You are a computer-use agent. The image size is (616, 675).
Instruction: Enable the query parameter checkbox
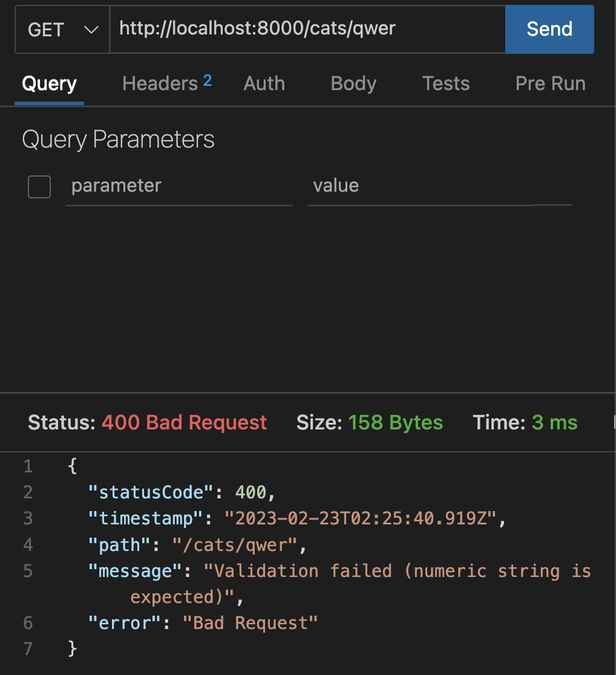[39, 186]
